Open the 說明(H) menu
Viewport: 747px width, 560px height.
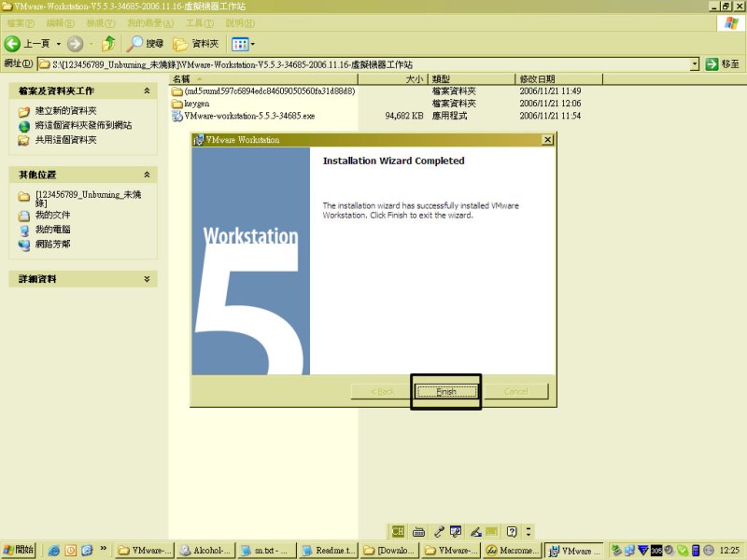(x=240, y=22)
